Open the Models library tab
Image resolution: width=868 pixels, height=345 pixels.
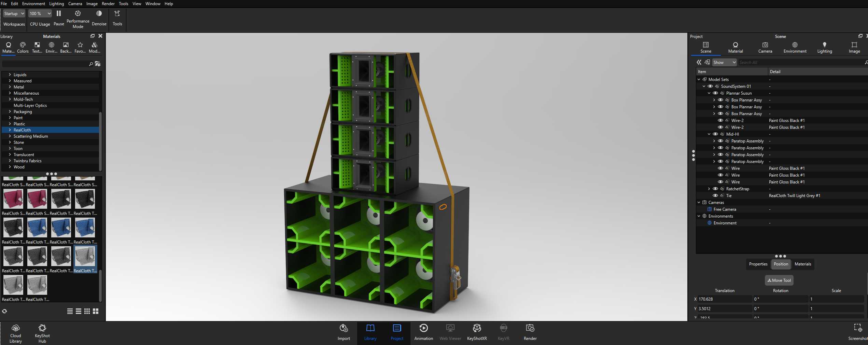coord(95,47)
